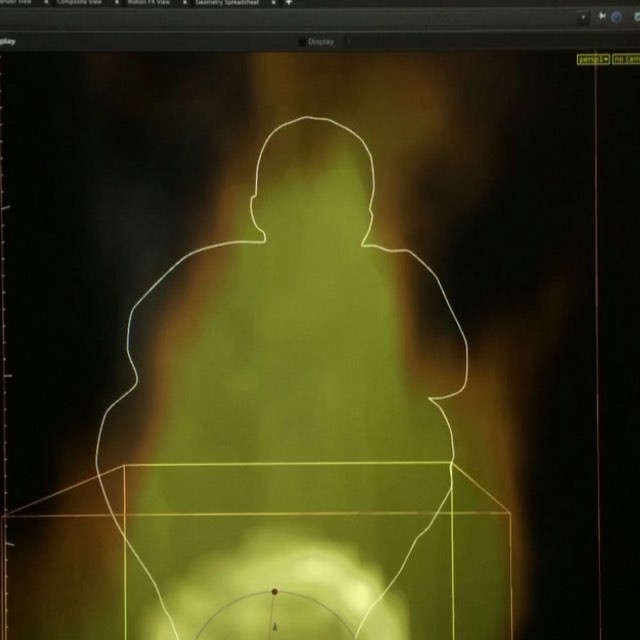This screenshot has height=640, width=640.
Task: Toggle the Display checkbox in the center toolbar
Action: (303, 42)
